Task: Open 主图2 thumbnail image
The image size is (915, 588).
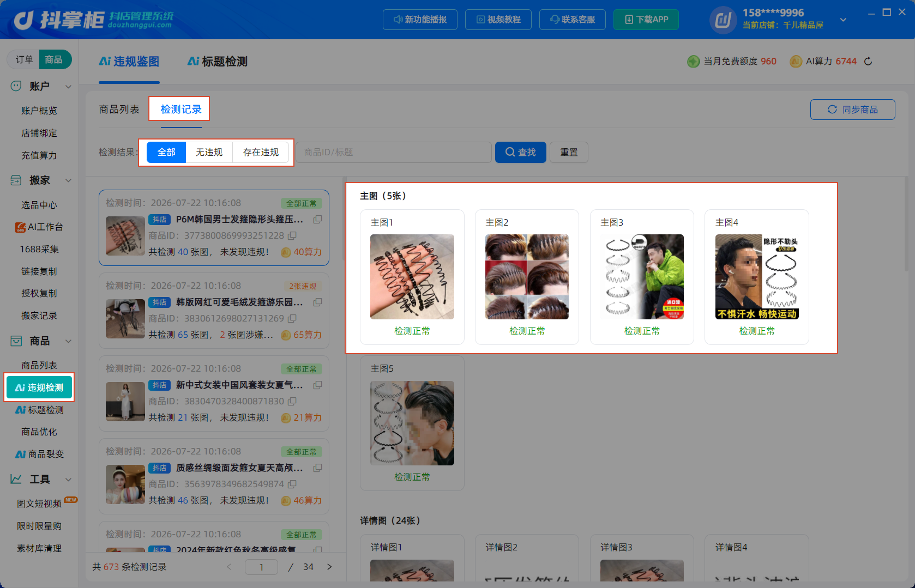Action: [x=527, y=277]
